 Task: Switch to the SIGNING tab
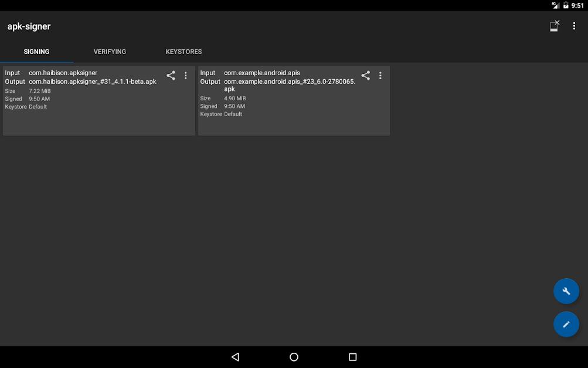(x=36, y=52)
